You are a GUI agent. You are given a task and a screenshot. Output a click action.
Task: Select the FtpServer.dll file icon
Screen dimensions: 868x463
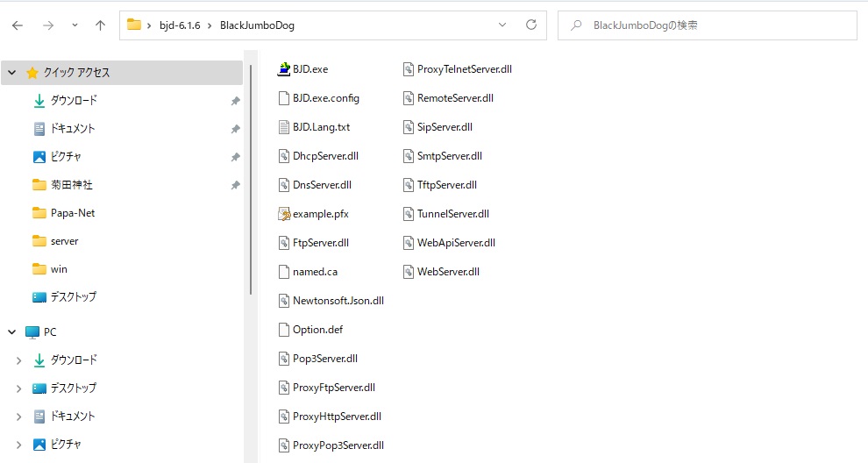pos(283,243)
